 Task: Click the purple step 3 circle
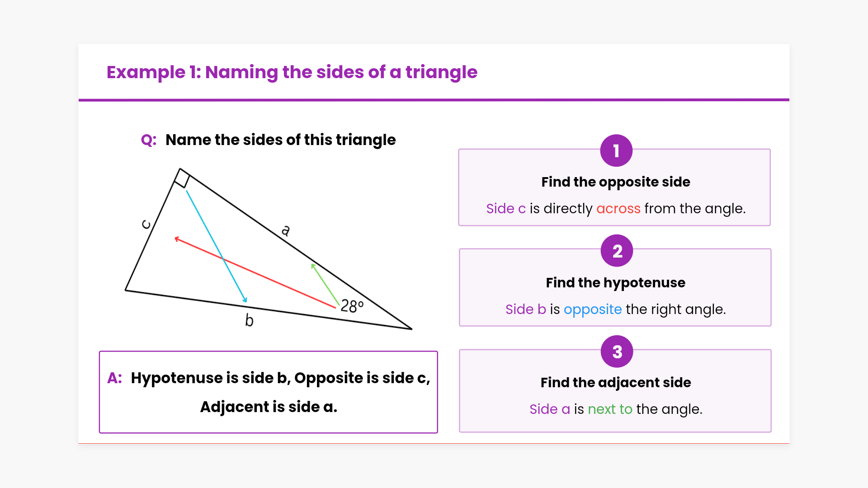click(617, 352)
